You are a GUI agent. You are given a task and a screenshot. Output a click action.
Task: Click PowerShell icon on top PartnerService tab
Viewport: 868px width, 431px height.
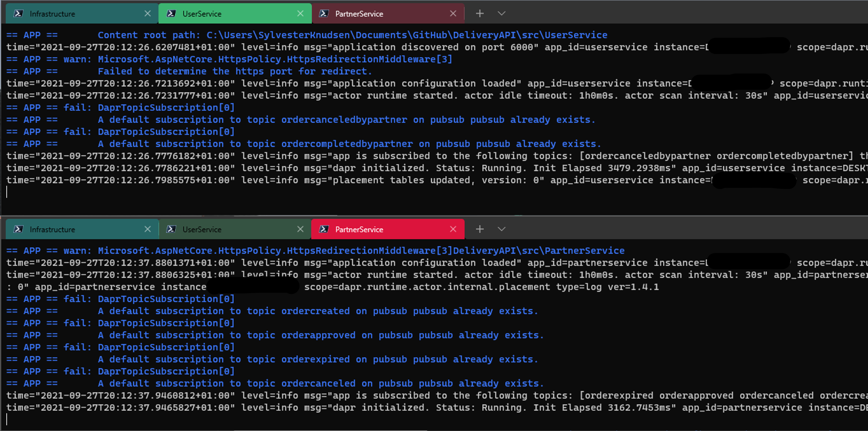click(x=324, y=14)
